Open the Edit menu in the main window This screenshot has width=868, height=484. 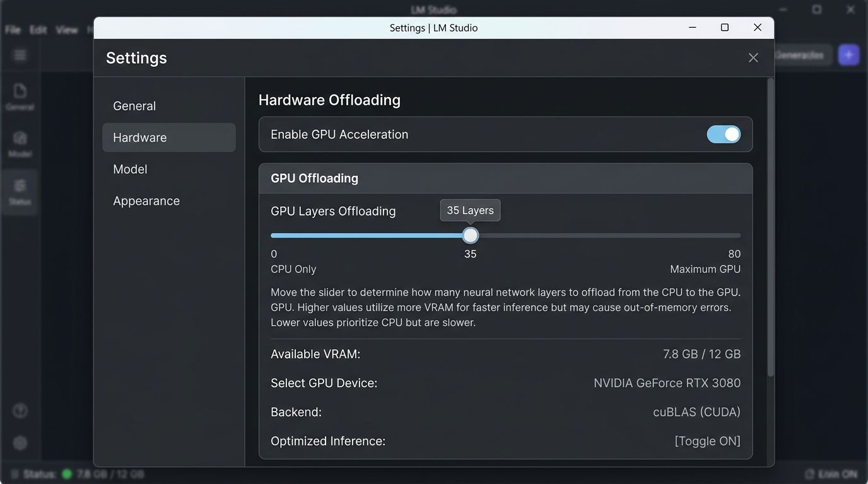point(38,30)
